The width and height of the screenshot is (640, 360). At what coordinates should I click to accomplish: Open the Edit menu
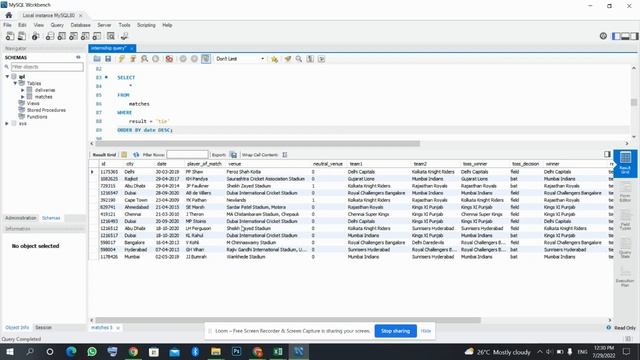[22, 25]
